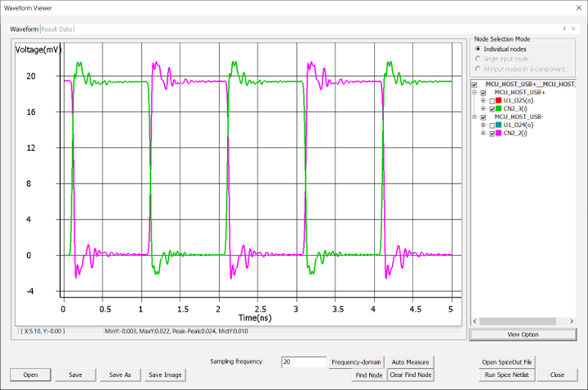Select the Waveform tab
This screenshot has height=390, width=588.
tap(24, 29)
